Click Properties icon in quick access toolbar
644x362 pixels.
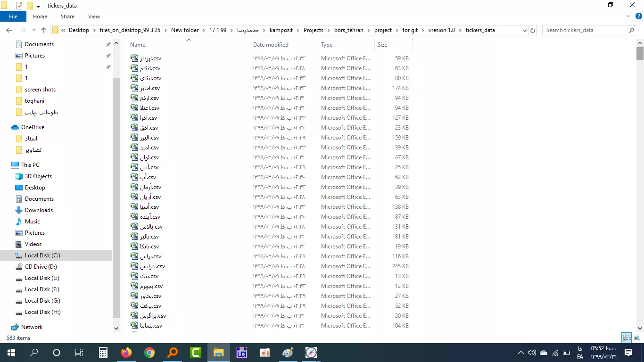click(x=19, y=6)
